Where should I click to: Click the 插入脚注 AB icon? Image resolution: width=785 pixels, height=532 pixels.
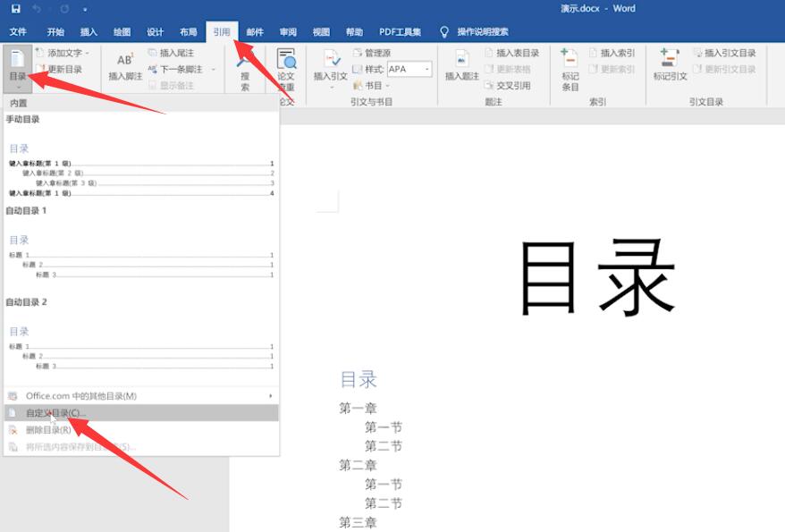point(124,60)
